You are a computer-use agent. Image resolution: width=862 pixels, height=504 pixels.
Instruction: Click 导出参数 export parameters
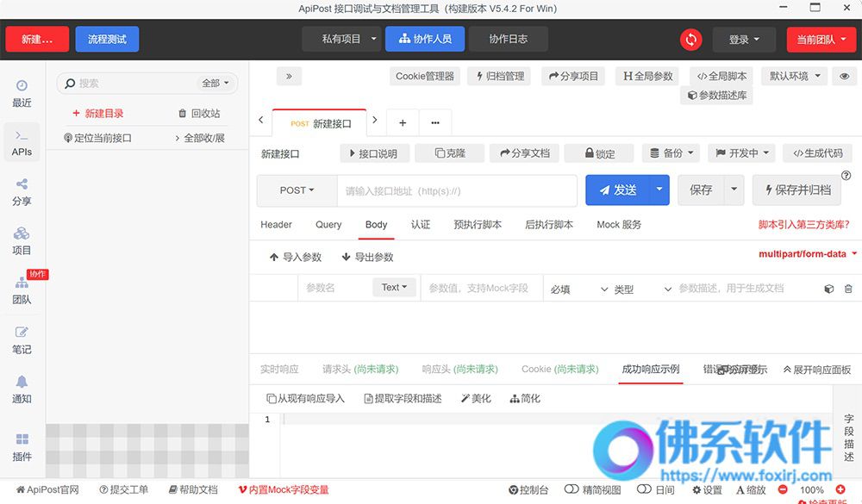point(367,257)
